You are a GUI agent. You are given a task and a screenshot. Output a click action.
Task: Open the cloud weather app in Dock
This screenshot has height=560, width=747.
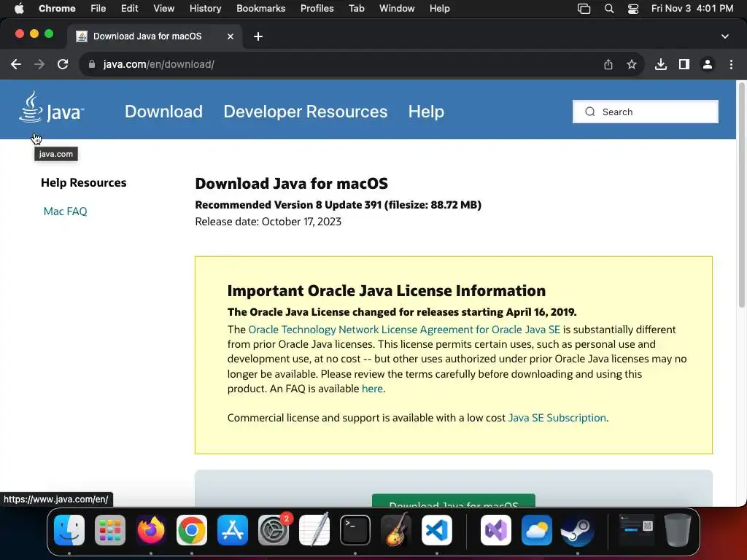click(536, 530)
